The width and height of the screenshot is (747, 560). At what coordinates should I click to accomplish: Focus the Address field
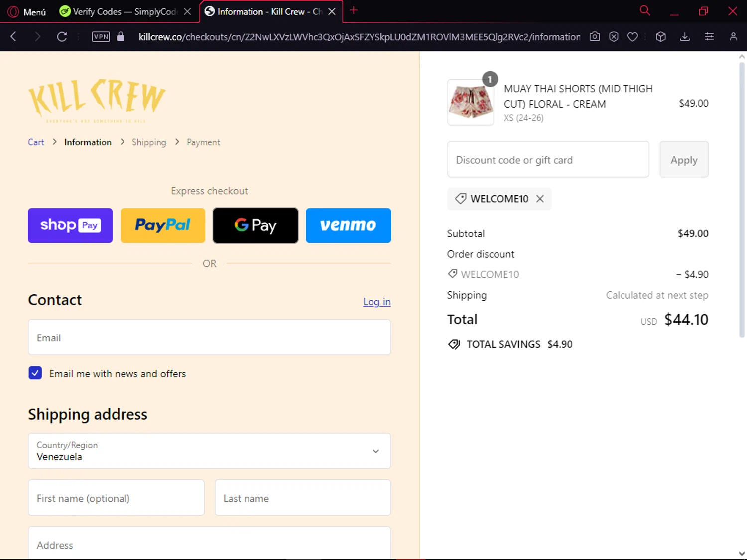[210, 543]
